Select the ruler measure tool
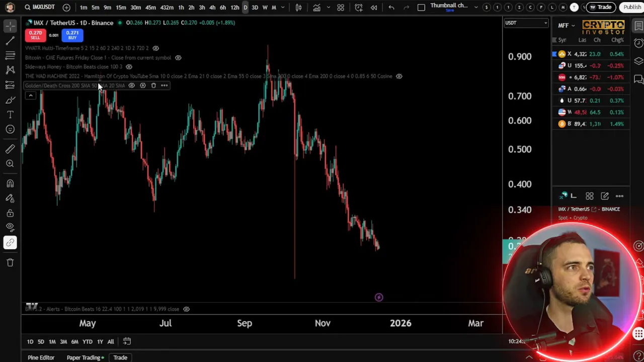The image size is (644, 362). coord(10,148)
